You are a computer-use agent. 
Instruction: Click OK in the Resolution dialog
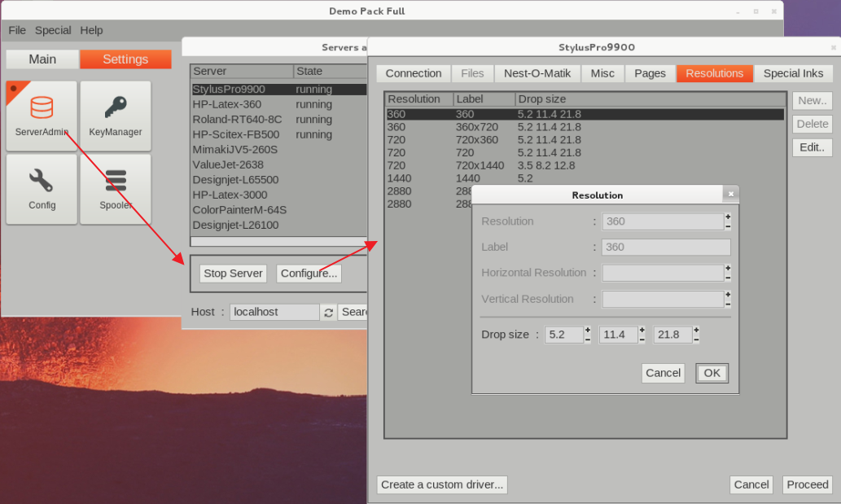712,373
